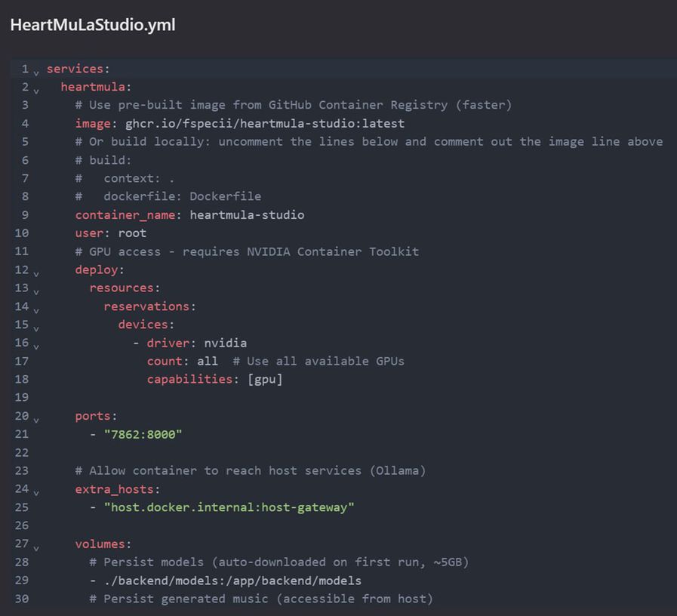Collapse the devices section

point(35,327)
